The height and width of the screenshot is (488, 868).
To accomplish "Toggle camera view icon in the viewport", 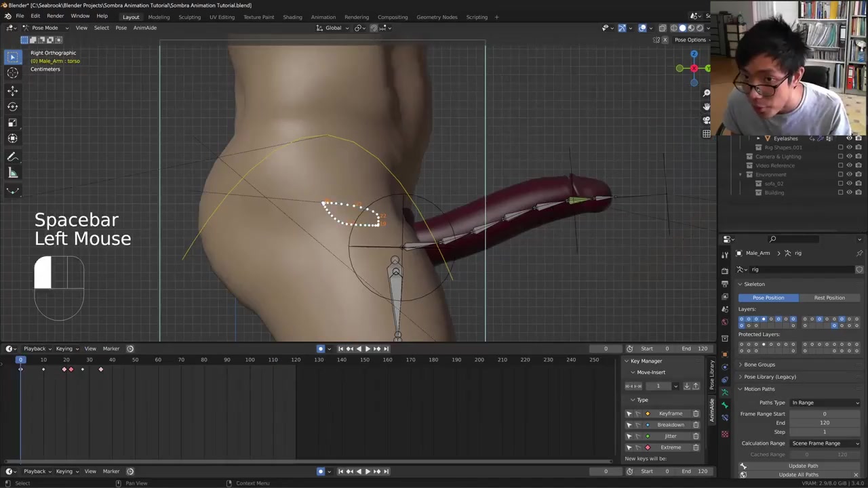I will point(707,120).
